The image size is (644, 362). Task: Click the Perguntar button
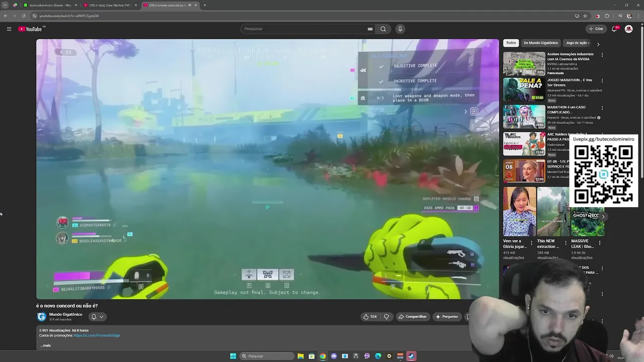(x=447, y=317)
